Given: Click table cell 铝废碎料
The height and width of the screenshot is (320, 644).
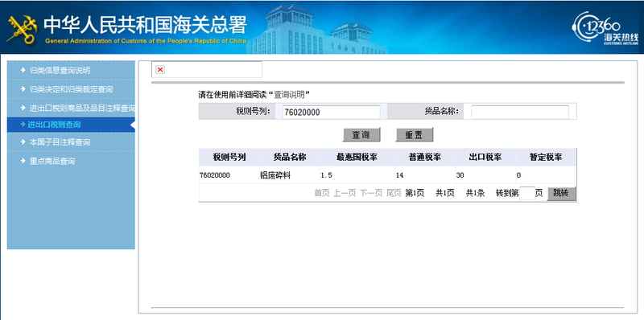Looking at the screenshot, I should point(275,175).
